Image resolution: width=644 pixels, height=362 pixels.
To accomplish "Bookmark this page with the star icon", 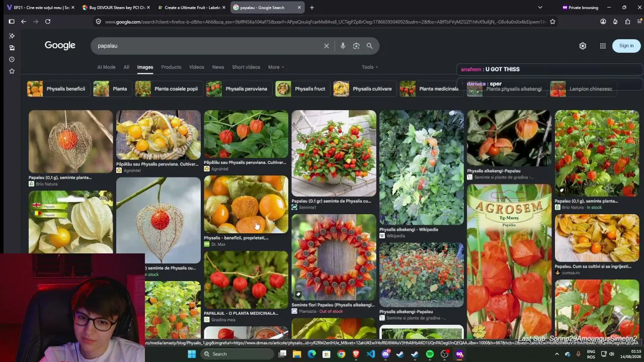I will pos(552,22).
